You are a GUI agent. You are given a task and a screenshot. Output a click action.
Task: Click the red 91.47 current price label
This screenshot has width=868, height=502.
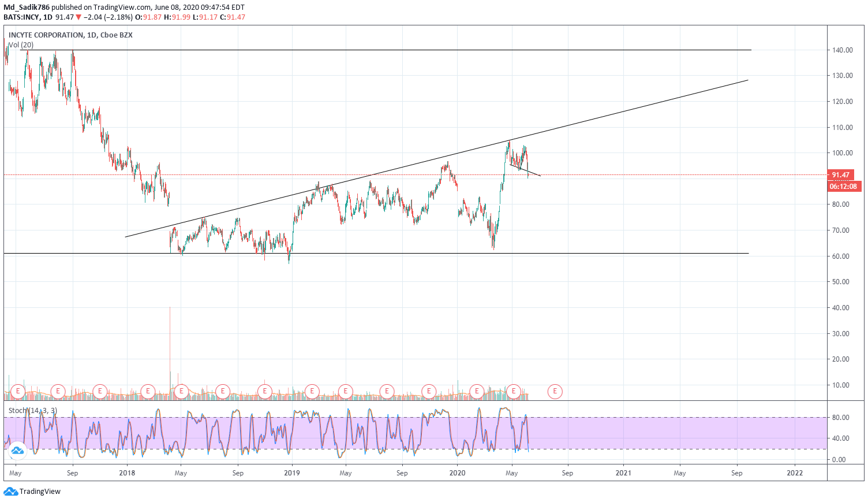pyautogui.click(x=841, y=174)
